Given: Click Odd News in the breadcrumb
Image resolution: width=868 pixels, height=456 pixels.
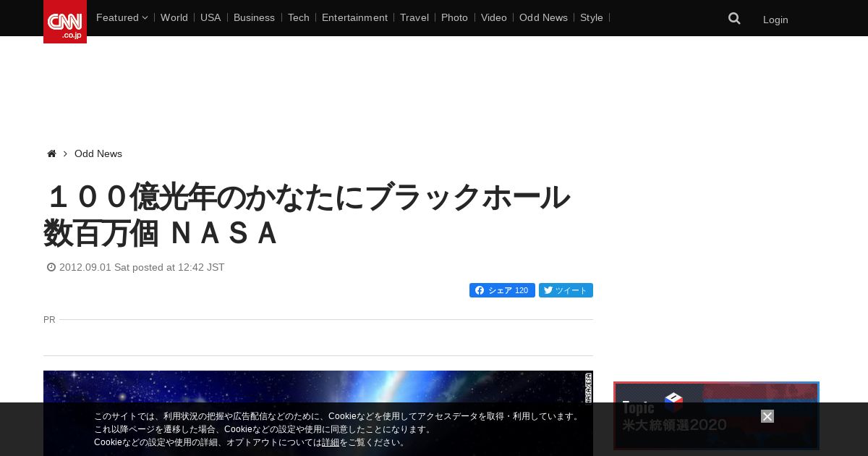Looking at the screenshot, I should click(x=98, y=153).
